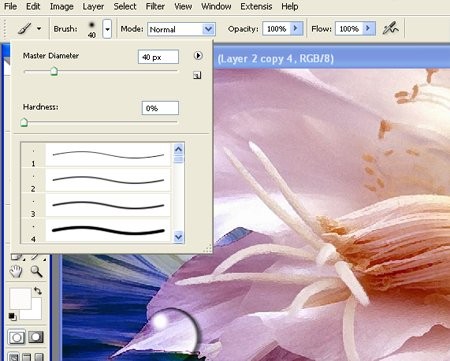Reset default foreground and background colors
450x361 pixels.
(13, 317)
